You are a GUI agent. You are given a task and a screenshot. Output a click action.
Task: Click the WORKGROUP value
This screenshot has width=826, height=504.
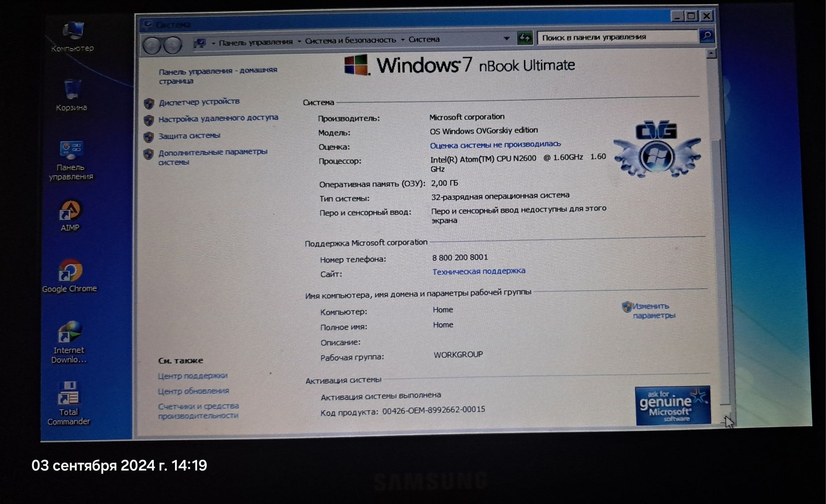point(458,355)
